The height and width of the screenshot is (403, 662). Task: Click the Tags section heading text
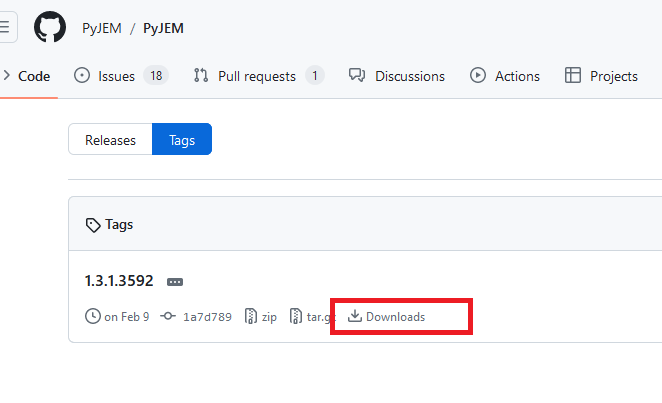(119, 224)
